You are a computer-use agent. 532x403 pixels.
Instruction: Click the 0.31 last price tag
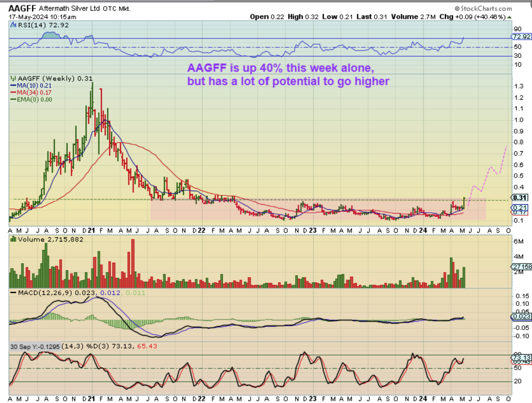[521, 197]
